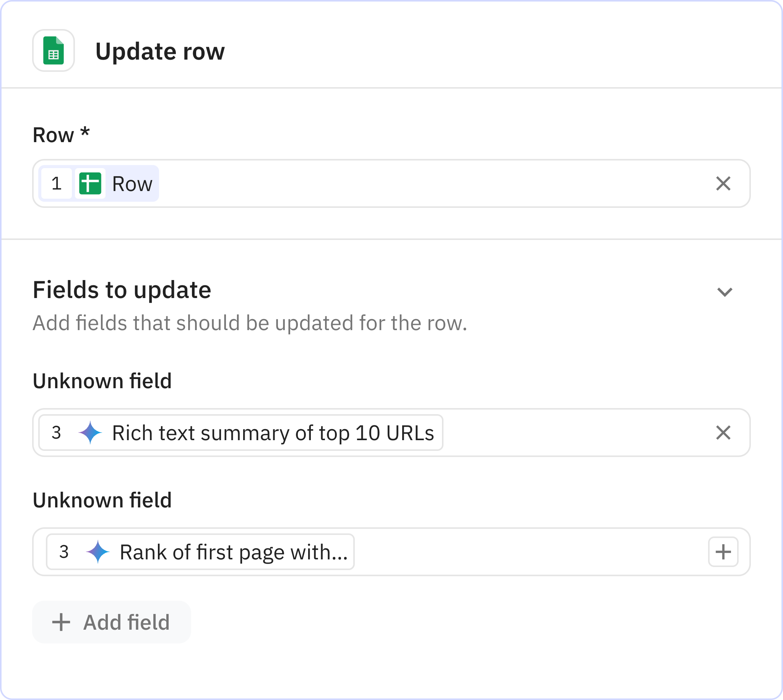This screenshot has height=700, width=783.
Task: Click step number 1 in Row chip
Action: 56,183
